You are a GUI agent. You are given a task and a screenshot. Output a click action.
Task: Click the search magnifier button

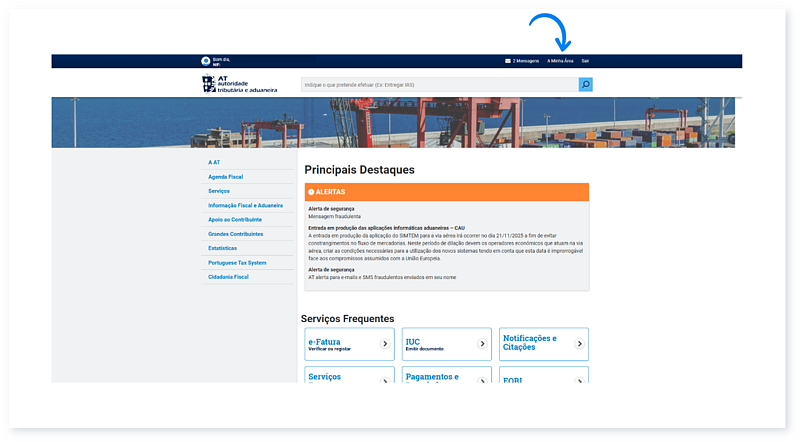[x=585, y=85]
